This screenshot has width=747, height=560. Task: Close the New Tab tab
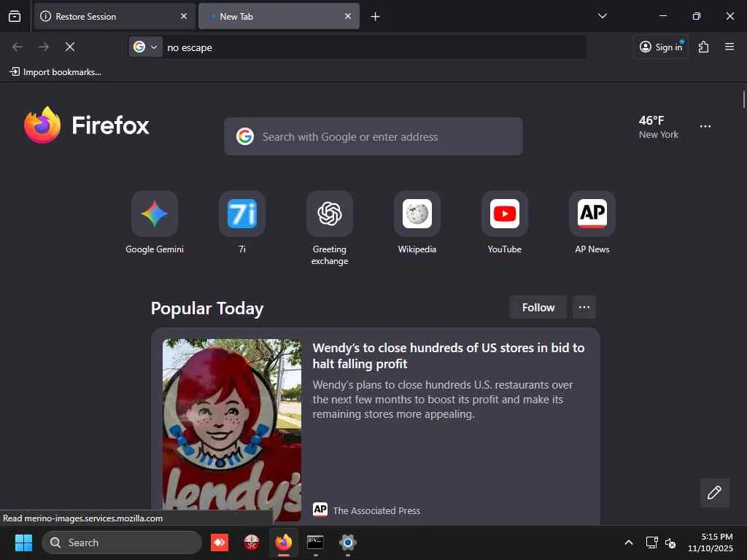(348, 16)
